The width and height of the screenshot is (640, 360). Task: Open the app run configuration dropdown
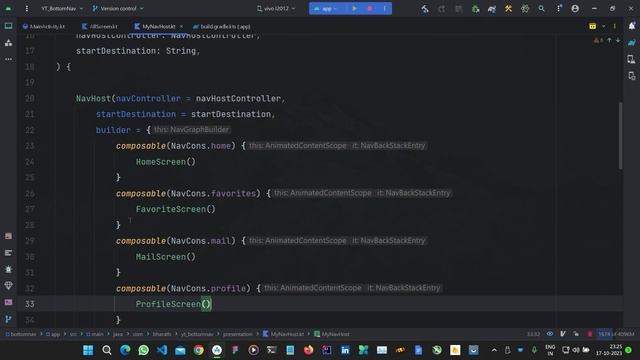pyautogui.click(x=325, y=8)
